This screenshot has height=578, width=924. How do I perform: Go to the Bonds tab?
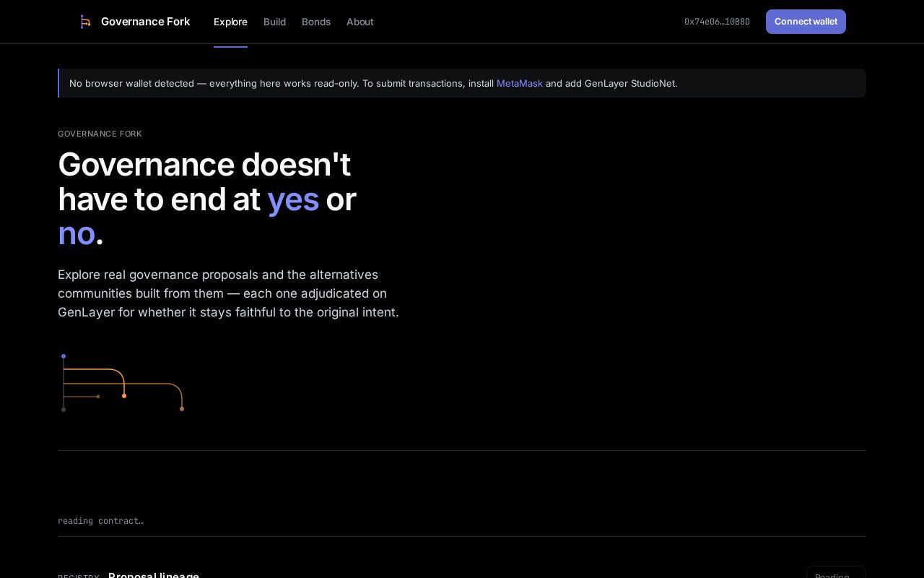click(x=316, y=22)
